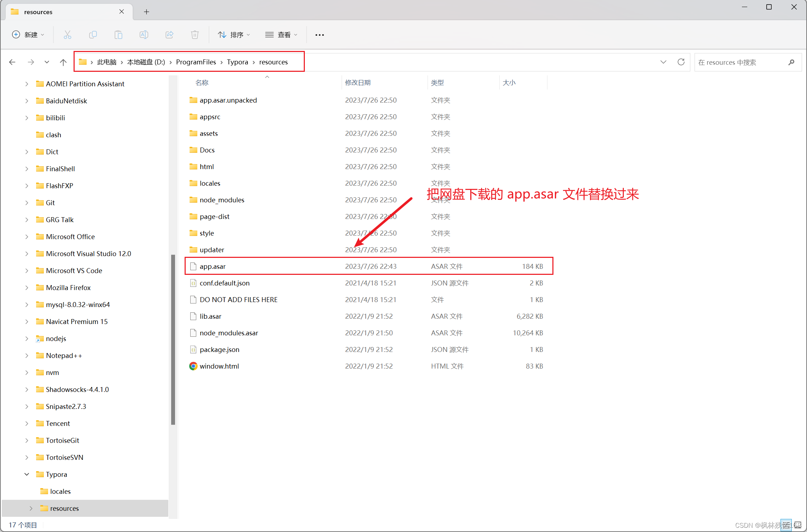The height and width of the screenshot is (532, 807).
Task: Click the conf.default.json file icon
Action: point(193,283)
